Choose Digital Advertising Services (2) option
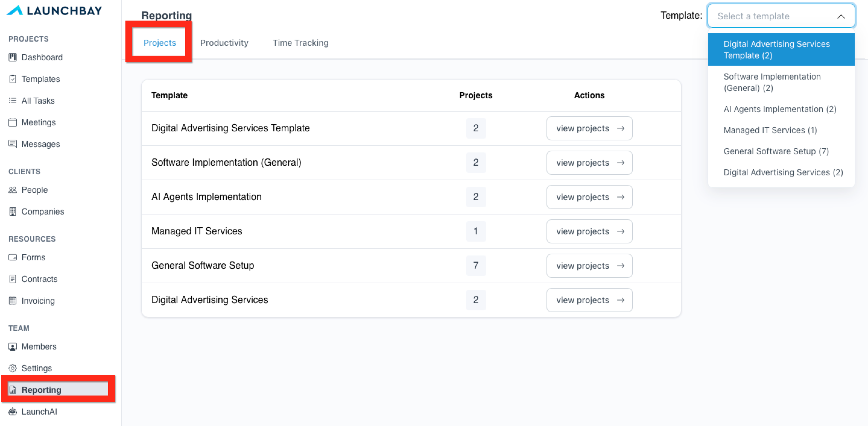This screenshot has width=868, height=426. [x=781, y=173]
